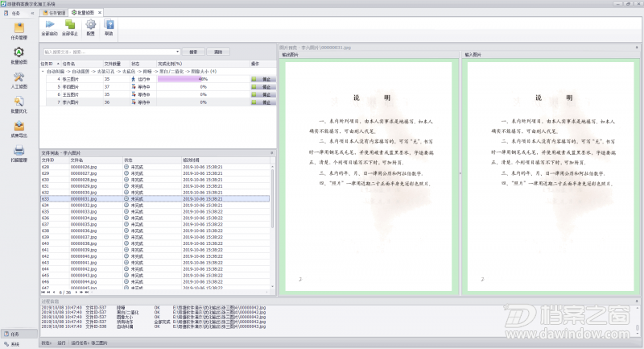The height and width of the screenshot is (349, 644).
Task: Click the 清除 clear button
Action: [x=218, y=52]
